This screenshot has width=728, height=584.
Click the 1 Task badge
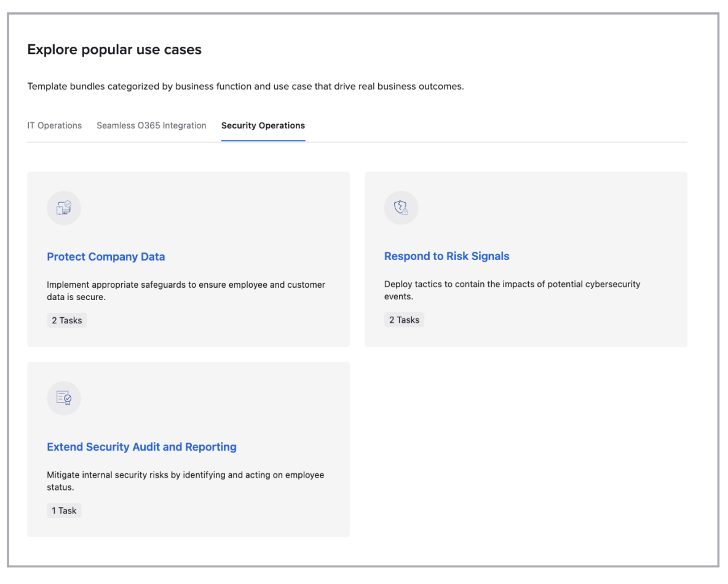tap(64, 511)
